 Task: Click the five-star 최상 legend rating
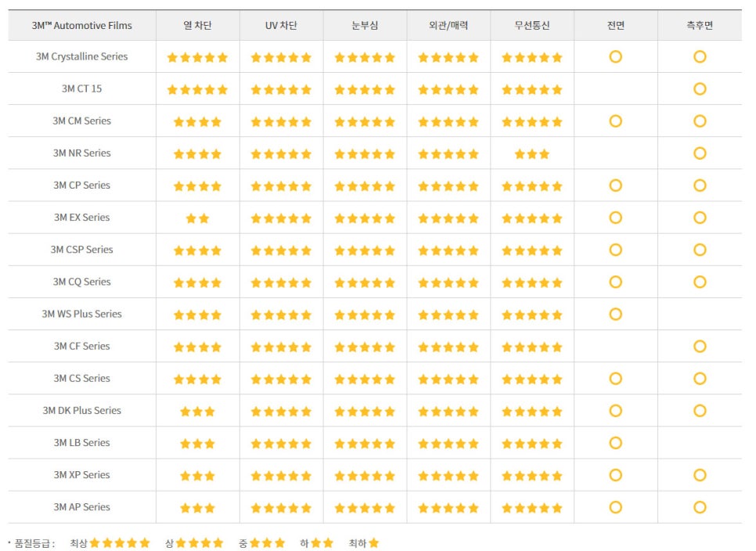(119, 543)
